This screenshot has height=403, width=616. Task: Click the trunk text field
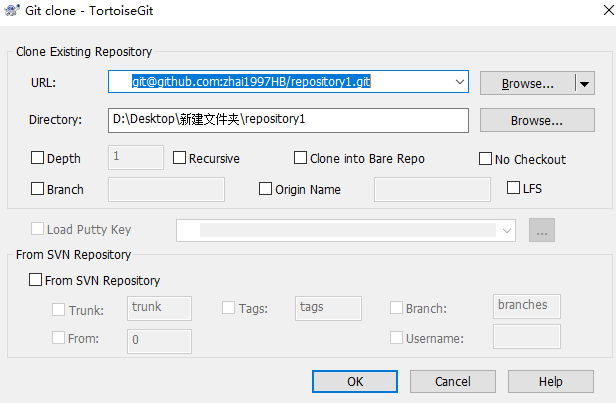tap(159, 308)
